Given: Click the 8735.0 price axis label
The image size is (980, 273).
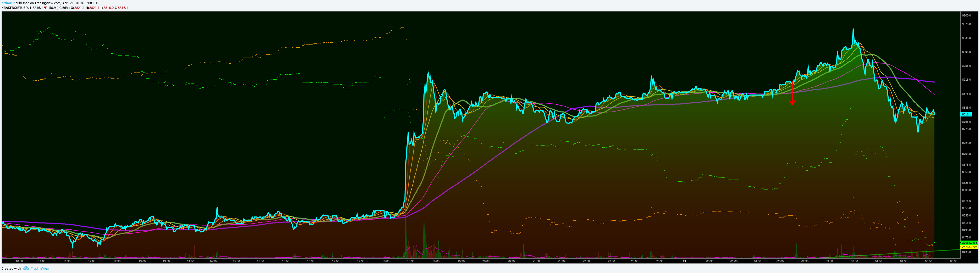Looking at the screenshot, I should pyautogui.click(x=966, y=143).
